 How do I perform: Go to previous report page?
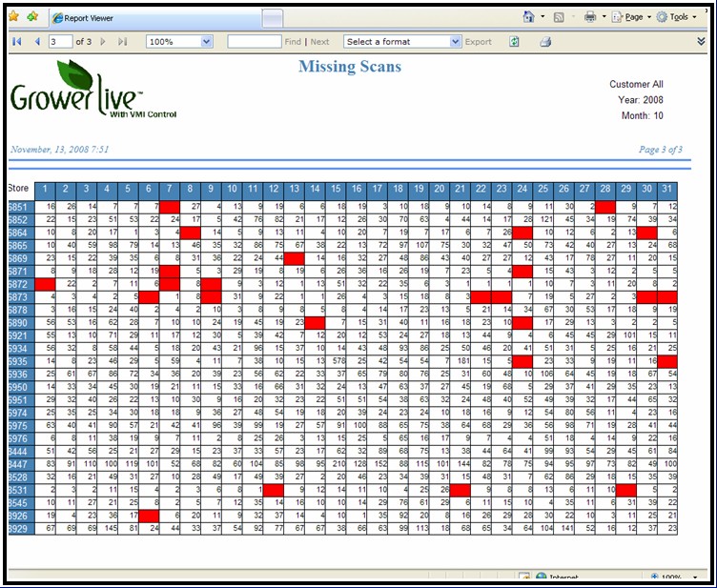tap(37, 42)
